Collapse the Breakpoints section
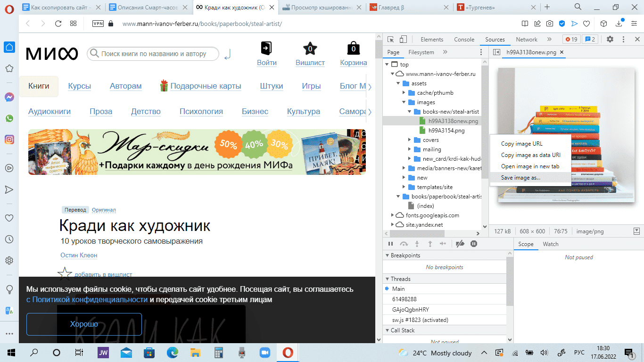 click(x=387, y=255)
